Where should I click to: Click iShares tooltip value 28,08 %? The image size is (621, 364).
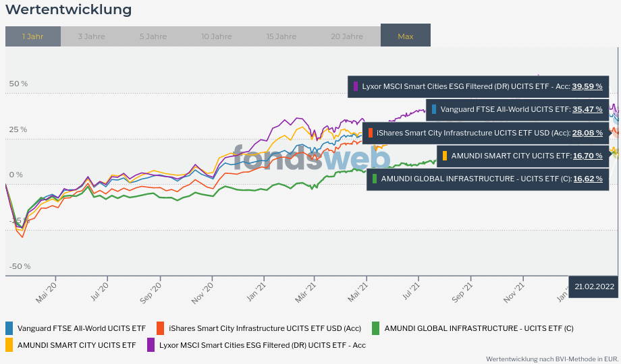tap(587, 133)
